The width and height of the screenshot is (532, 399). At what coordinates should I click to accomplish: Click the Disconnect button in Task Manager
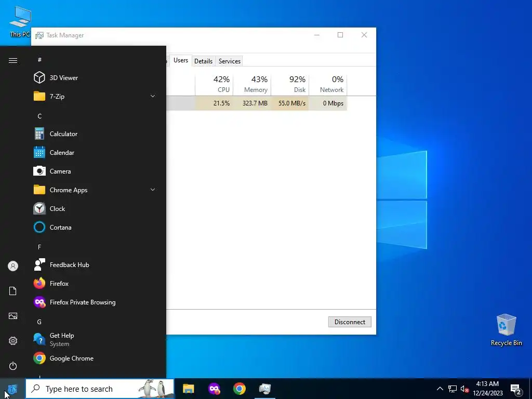(350, 322)
